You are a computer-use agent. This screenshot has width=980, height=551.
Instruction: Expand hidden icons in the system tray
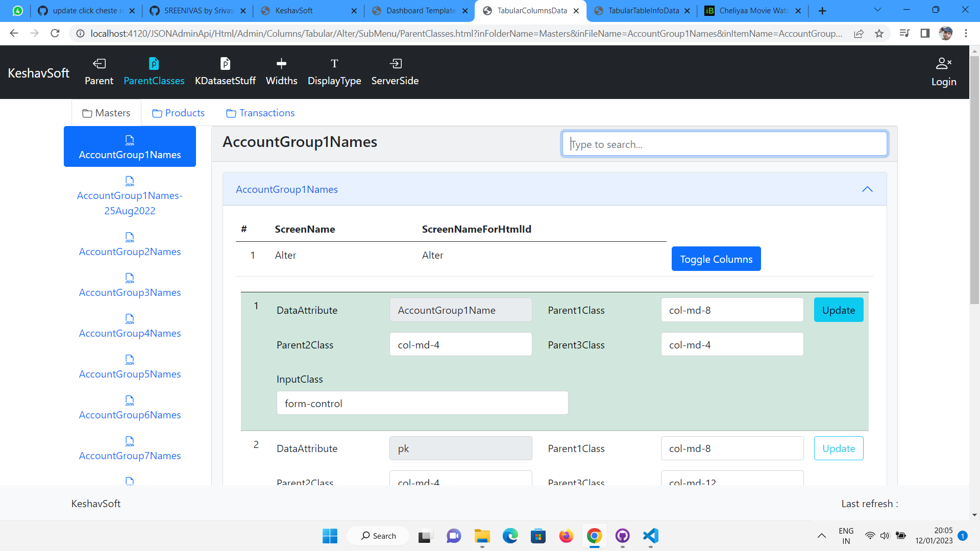coord(822,536)
